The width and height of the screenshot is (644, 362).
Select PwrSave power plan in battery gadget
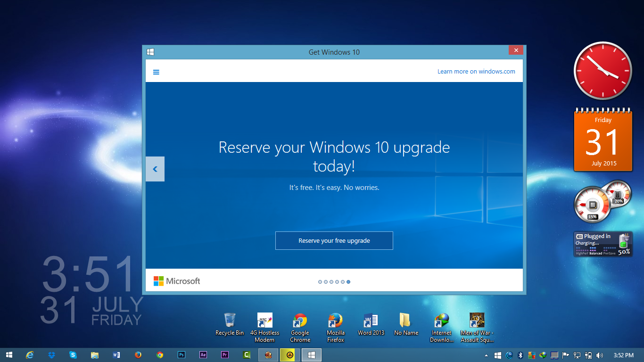point(610,253)
